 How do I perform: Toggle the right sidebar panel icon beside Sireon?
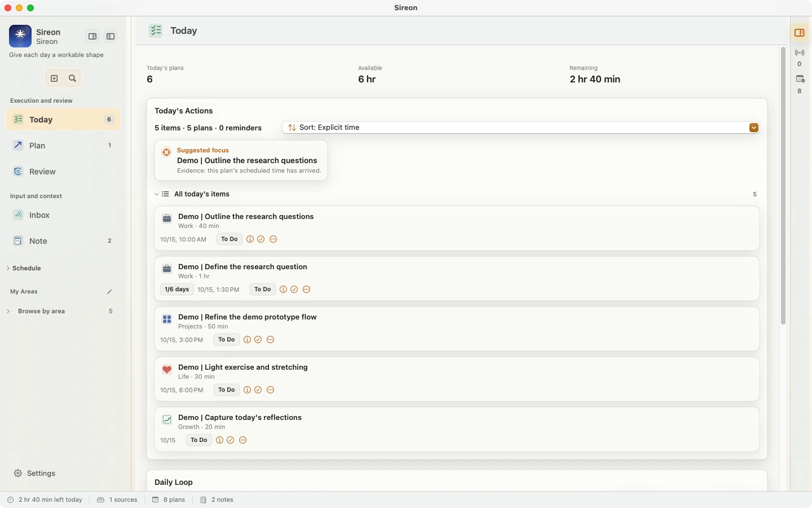coord(92,37)
